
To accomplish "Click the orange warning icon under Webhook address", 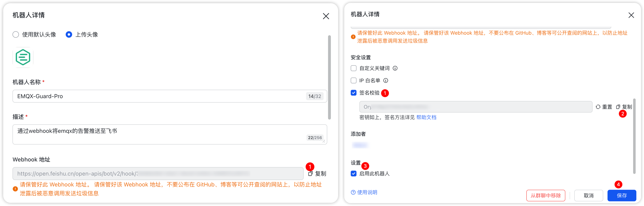I will 15,189.
